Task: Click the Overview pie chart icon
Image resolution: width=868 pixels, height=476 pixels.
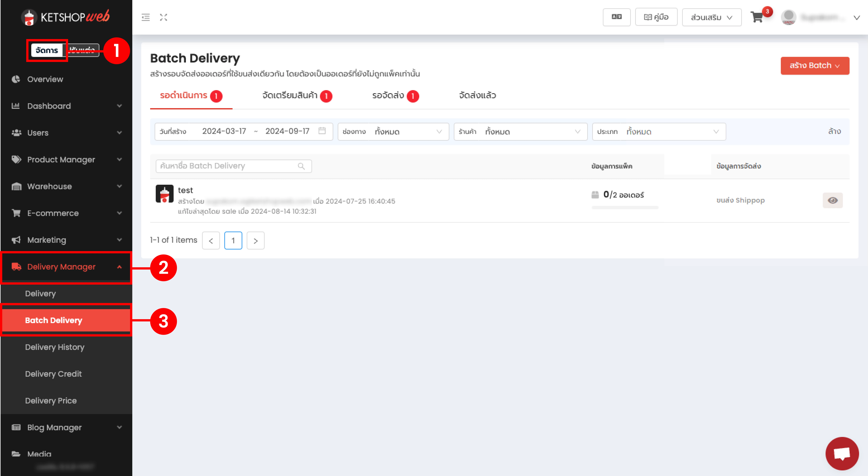Action: pyautogui.click(x=16, y=79)
